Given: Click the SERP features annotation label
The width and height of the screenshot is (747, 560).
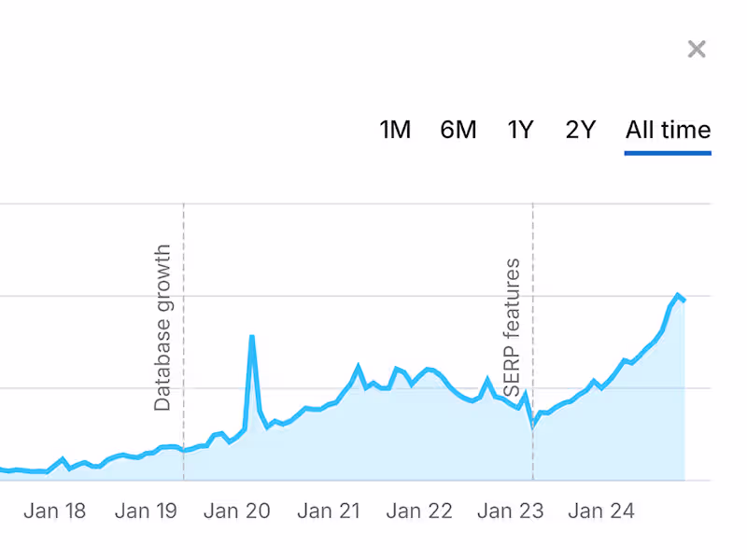Looking at the screenshot, I should (513, 329).
